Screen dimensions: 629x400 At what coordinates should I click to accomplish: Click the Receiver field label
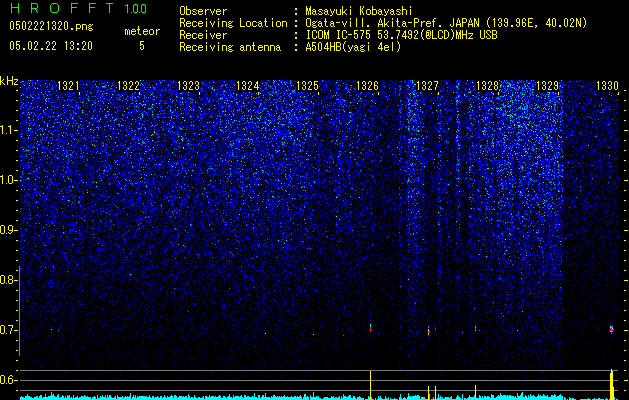click(x=203, y=35)
